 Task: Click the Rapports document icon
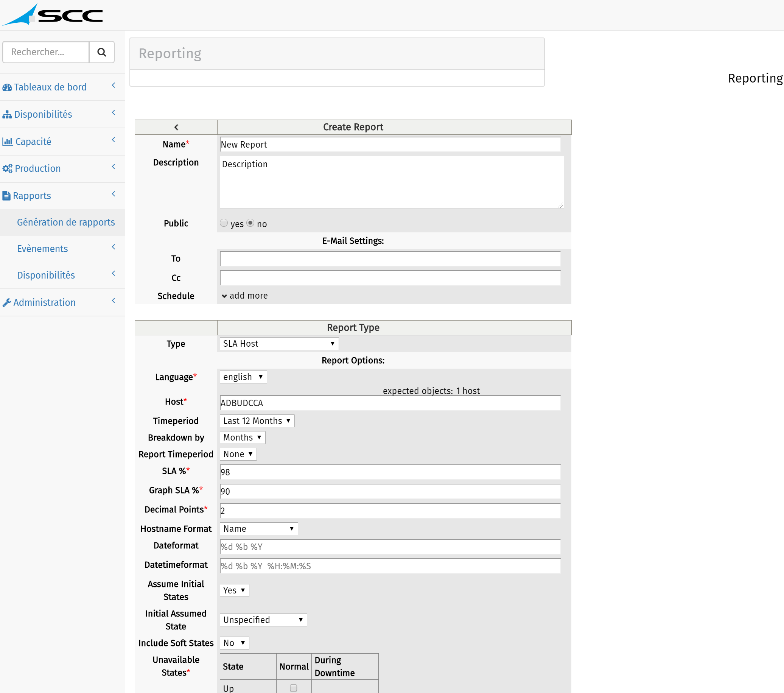pyautogui.click(x=6, y=196)
